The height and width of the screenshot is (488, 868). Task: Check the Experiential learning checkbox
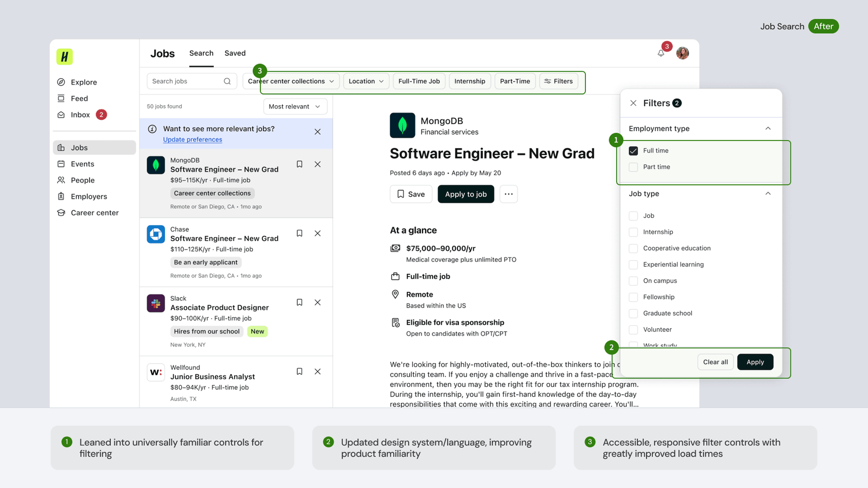(x=633, y=265)
